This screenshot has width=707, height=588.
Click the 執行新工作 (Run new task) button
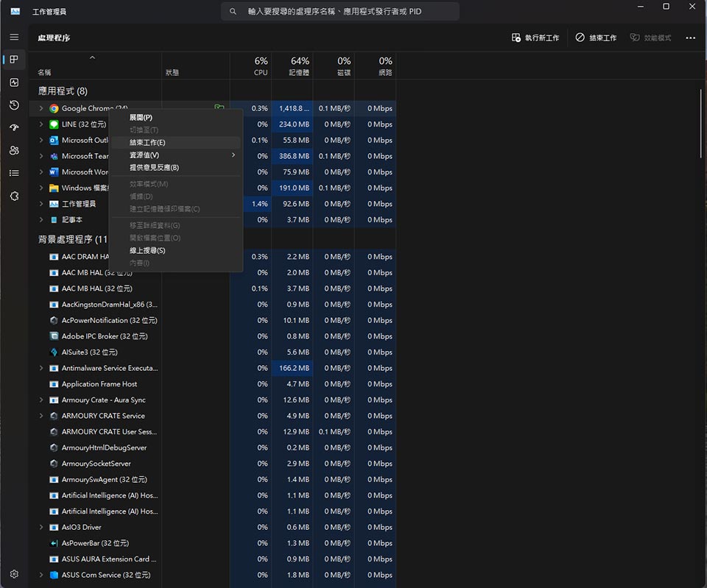(x=535, y=38)
